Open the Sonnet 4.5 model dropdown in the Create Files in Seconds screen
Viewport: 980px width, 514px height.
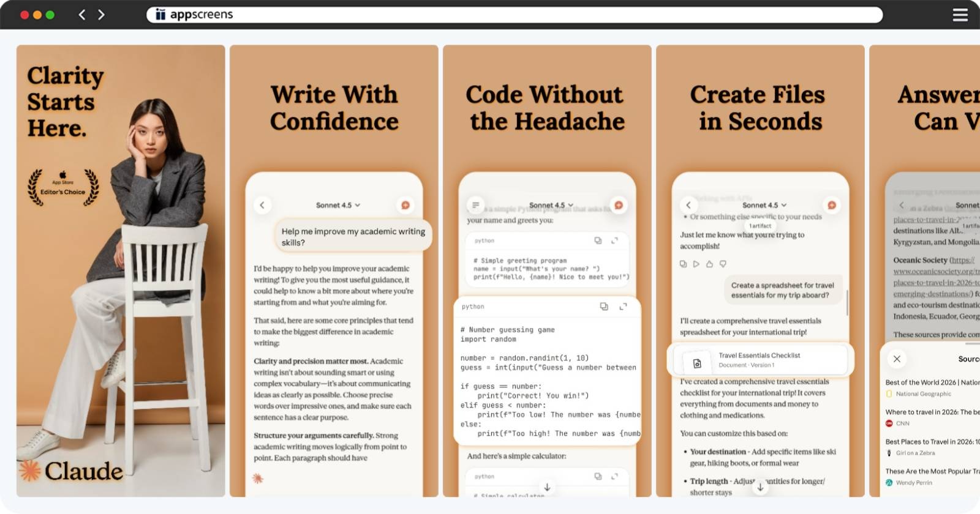764,205
